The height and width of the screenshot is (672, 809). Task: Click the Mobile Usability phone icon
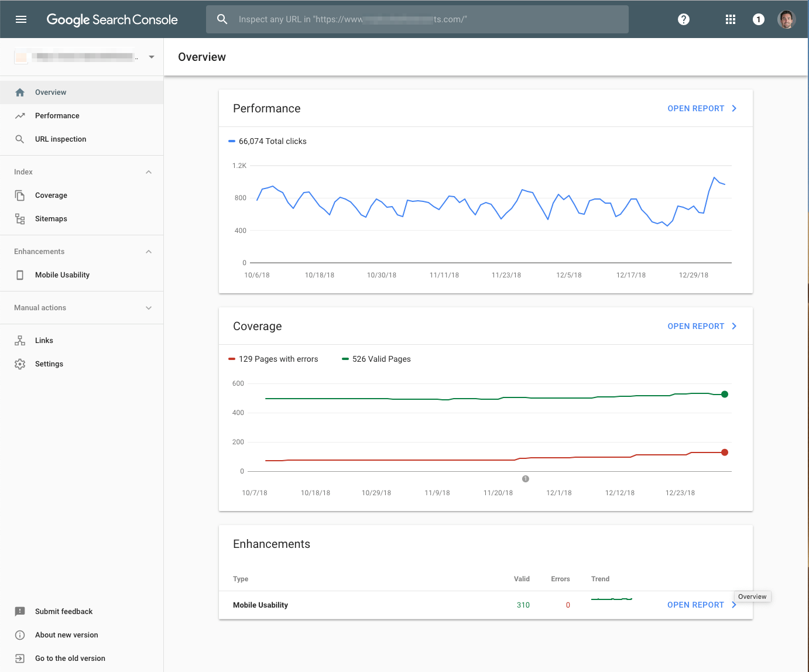[x=20, y=275]
